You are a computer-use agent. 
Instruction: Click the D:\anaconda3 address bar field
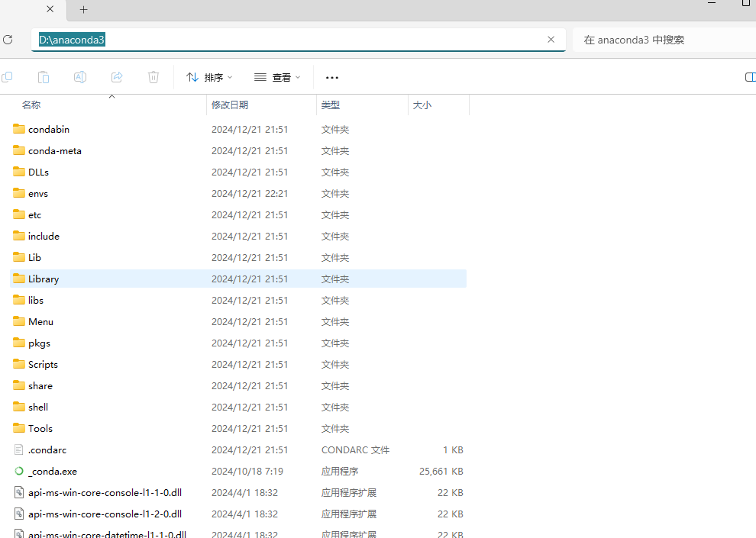pos(299,40)
